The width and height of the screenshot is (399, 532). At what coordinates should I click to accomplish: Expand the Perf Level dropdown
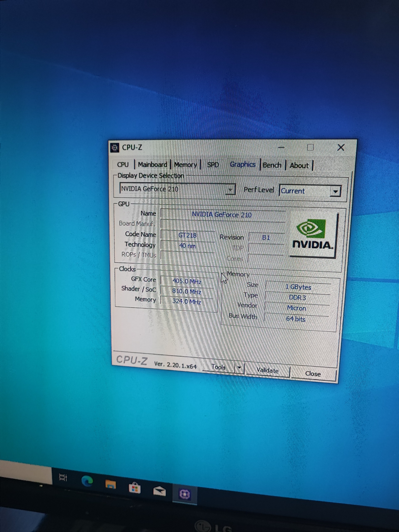tap(310, 191)
